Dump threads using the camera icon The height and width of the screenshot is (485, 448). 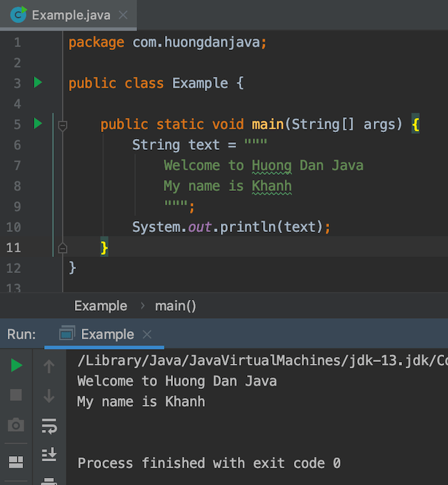click(16, 425)
